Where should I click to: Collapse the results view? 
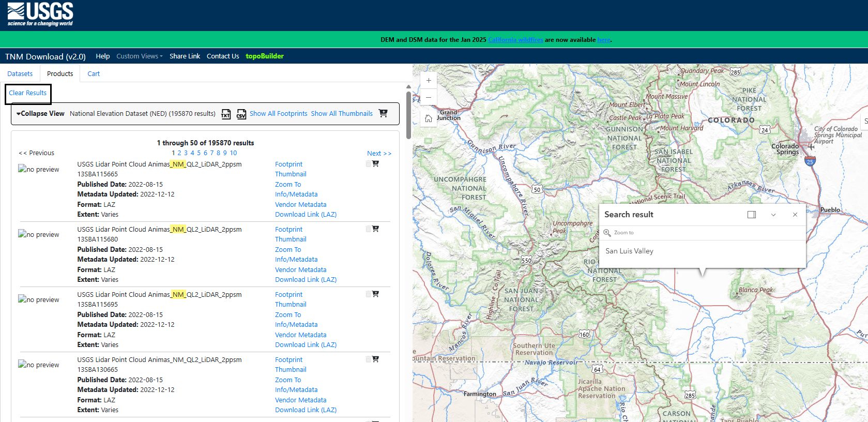(x=40, y=114)
